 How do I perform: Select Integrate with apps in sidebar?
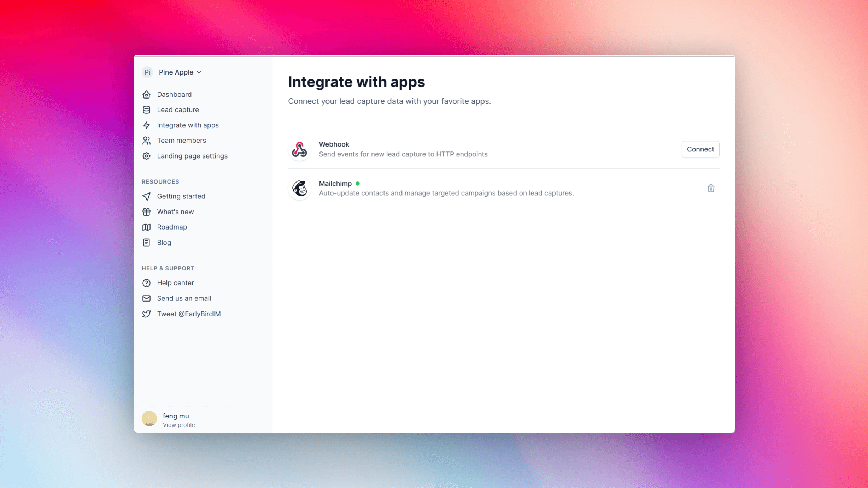(188, 125)
